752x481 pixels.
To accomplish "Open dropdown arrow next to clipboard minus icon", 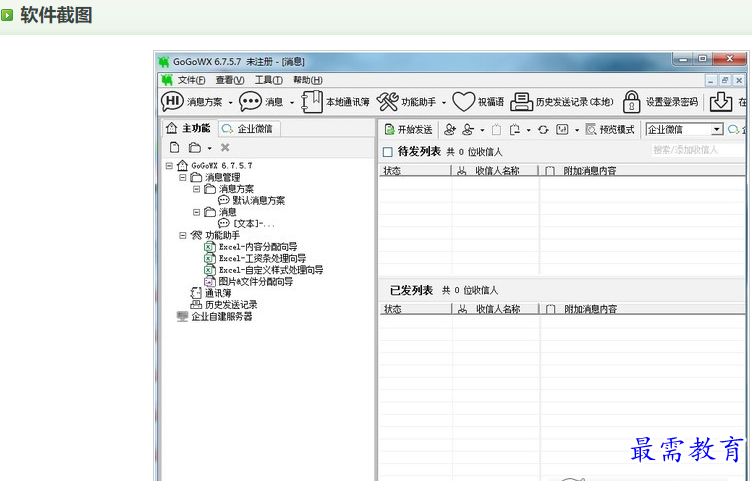I will (x=529, y=130).
